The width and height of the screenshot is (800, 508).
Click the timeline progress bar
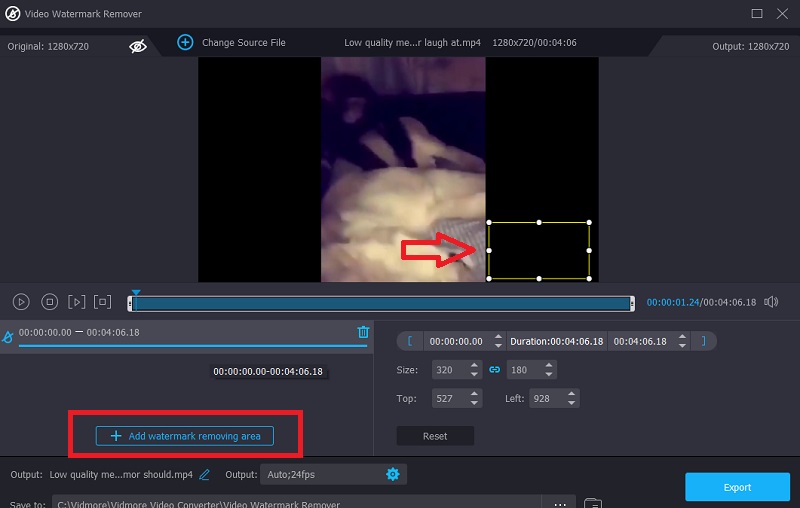(x=380, y=302)
